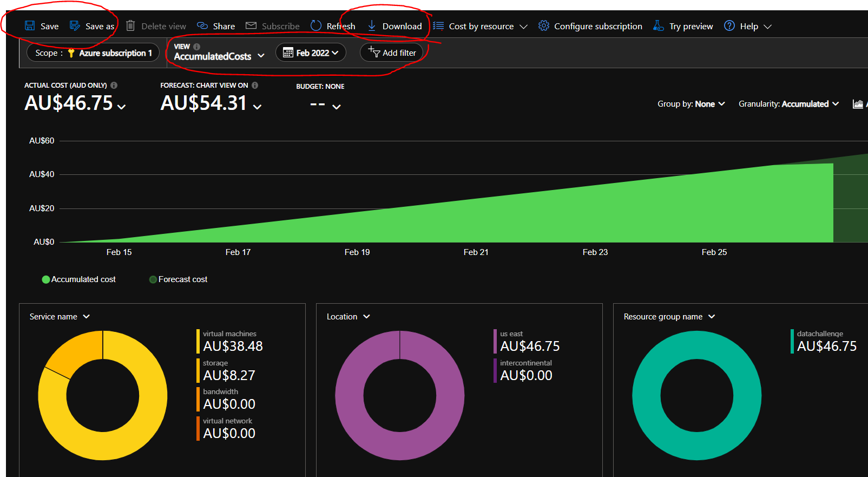Open the Location chart dropdown
The image size is (868, 477).
click(348, 317)
